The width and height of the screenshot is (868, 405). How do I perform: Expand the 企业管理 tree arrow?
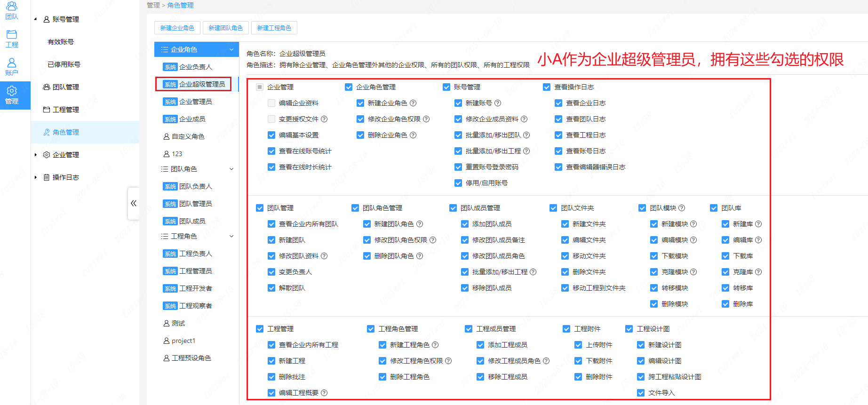pos(36,155)
